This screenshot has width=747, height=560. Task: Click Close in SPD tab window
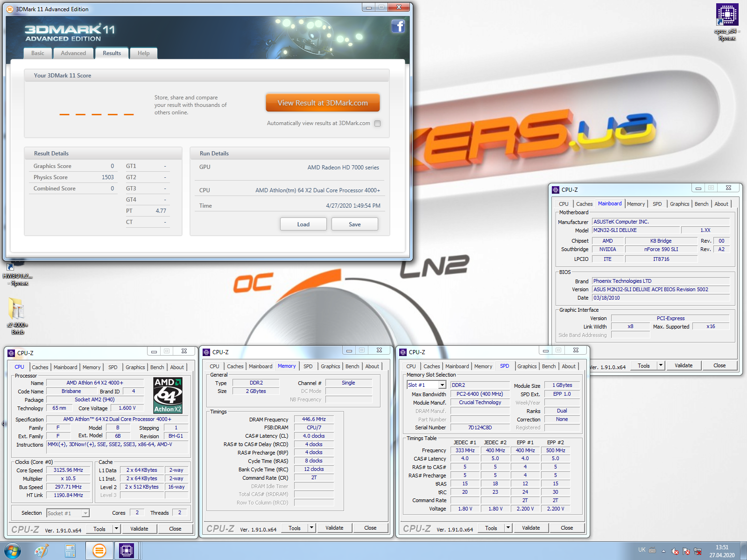pos(567,528)
